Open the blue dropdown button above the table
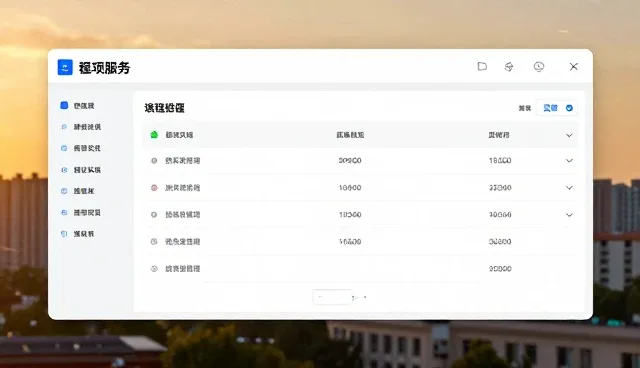Image resolution: width=640 pixels, height=368 pixels. [557, 108]
